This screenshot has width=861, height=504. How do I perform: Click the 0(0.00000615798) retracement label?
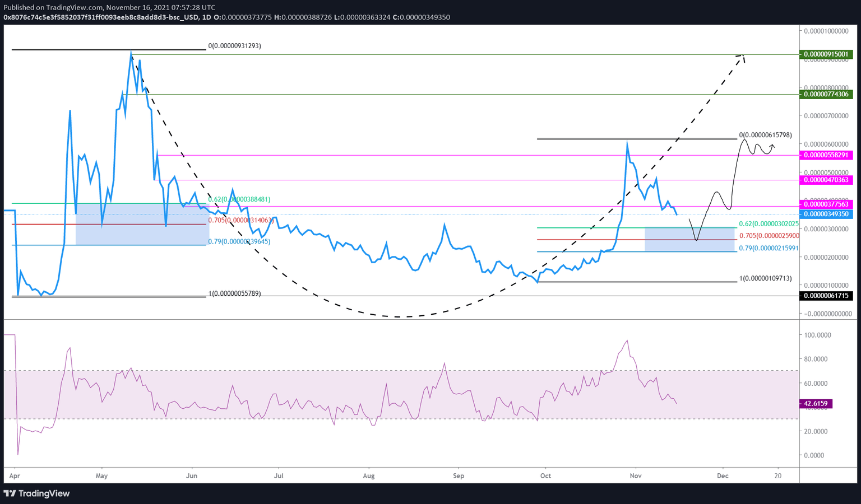[x=765, y=135]
